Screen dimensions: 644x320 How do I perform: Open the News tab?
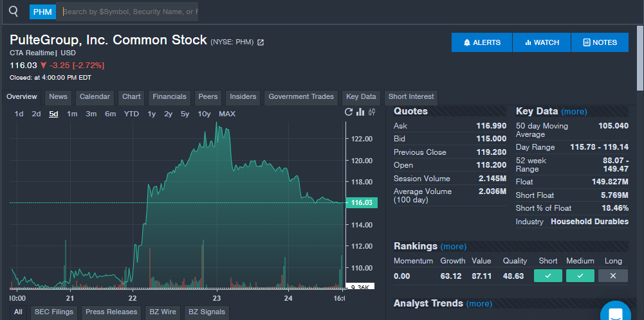click(58, 97)
